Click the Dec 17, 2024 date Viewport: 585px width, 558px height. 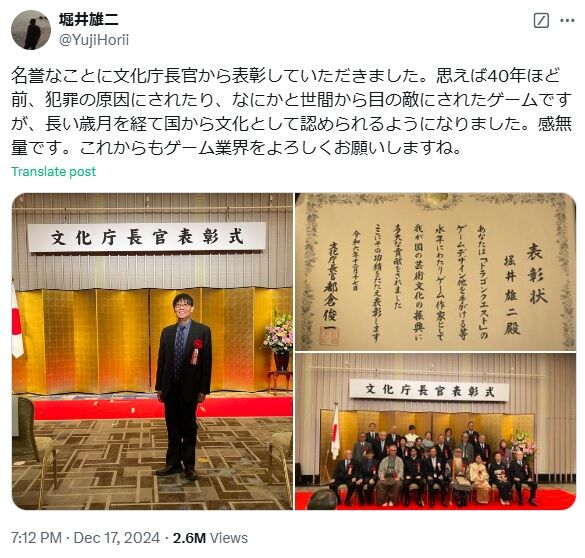pyautogui.click(x=117, y=538)
